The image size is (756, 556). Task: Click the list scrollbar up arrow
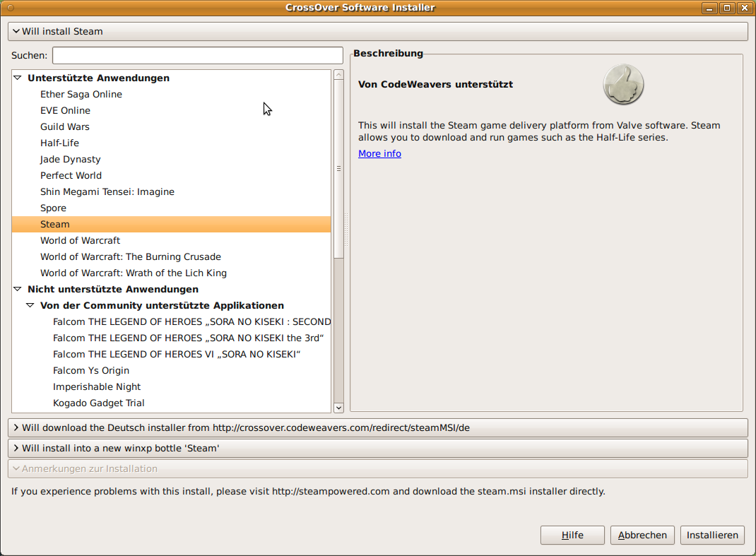(x=338, y=75)
